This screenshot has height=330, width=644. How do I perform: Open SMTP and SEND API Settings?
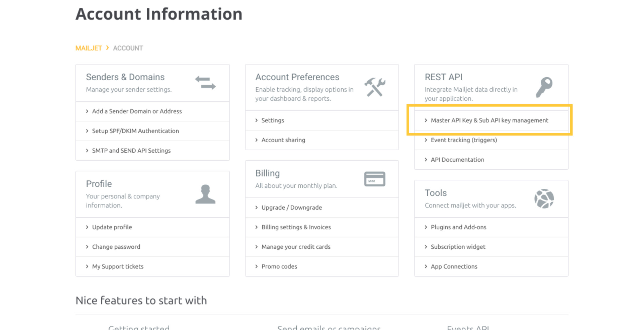131,151
